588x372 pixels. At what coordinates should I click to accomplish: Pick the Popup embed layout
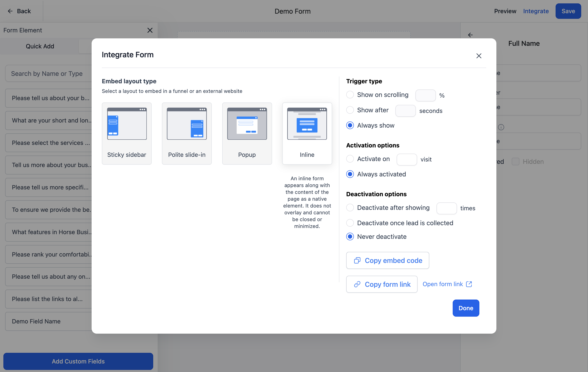247,133
